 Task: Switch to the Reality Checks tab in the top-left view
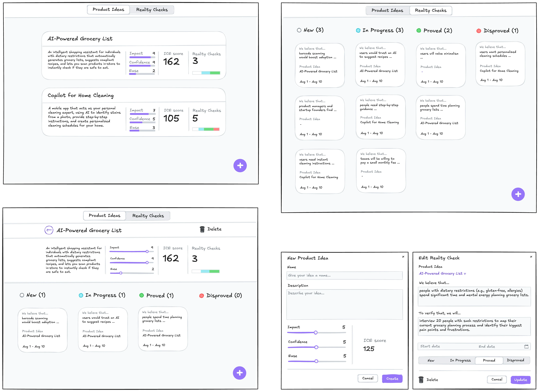click(152, 10)
